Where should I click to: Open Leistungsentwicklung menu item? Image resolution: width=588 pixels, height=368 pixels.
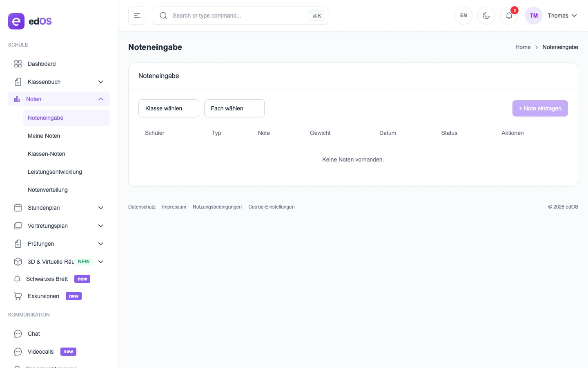pos(55,172)
